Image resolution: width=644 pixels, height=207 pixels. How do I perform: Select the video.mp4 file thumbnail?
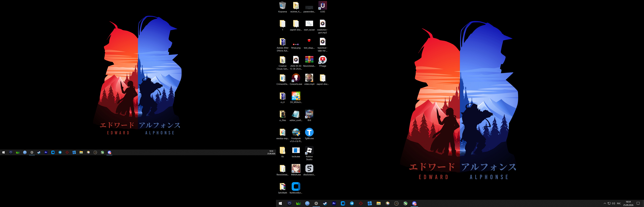coord(309,79)
